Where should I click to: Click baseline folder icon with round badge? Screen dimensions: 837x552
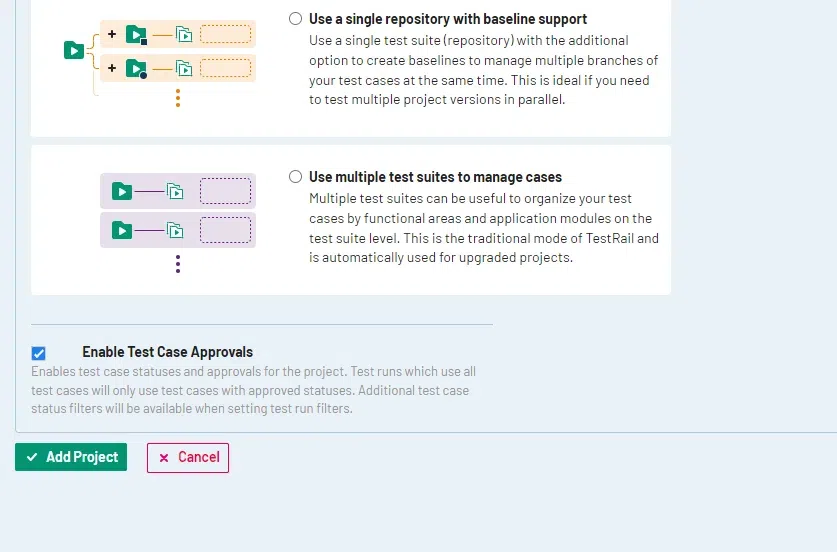coord(136,68)
